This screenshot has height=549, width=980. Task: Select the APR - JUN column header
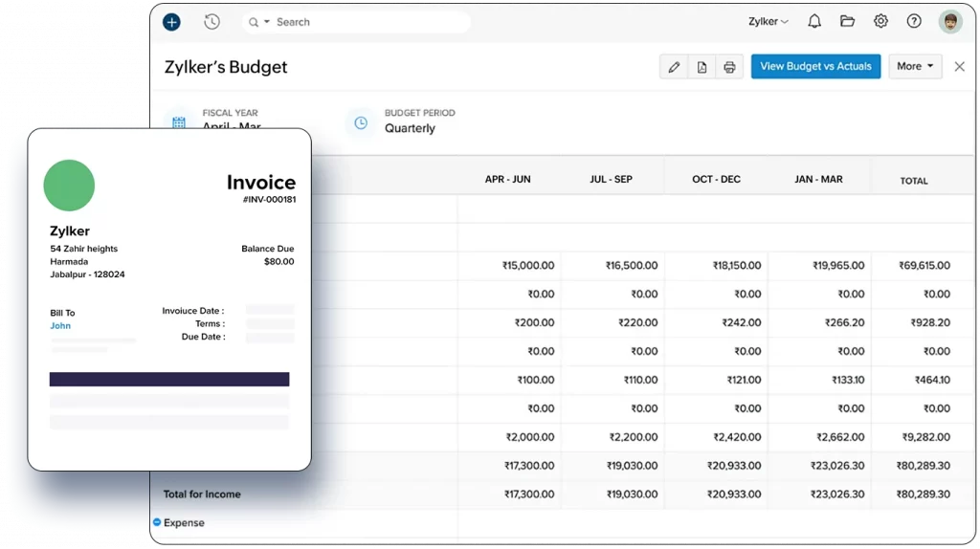(507, 180)
